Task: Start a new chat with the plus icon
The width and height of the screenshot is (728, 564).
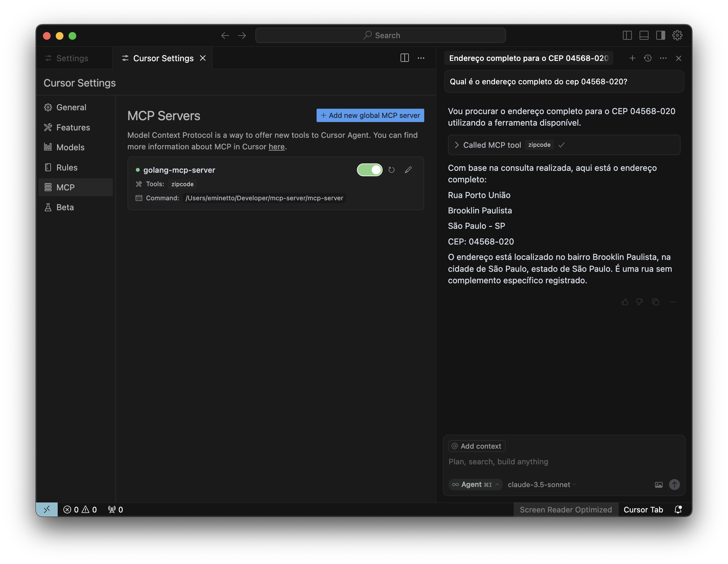Action: [x=632, y=58]
